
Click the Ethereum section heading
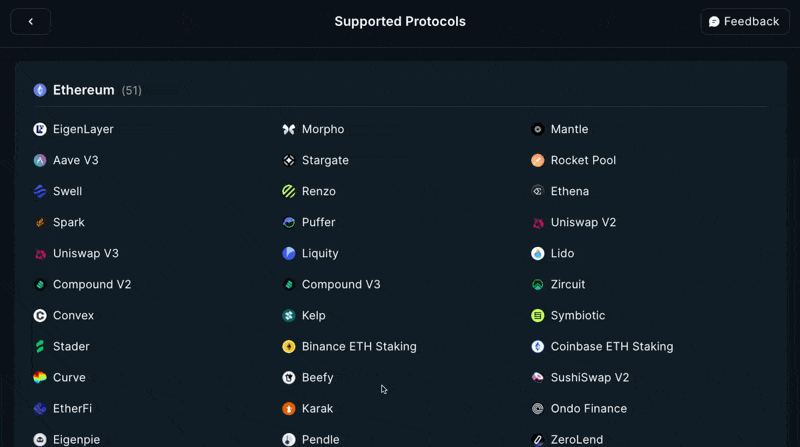point(84,90)
